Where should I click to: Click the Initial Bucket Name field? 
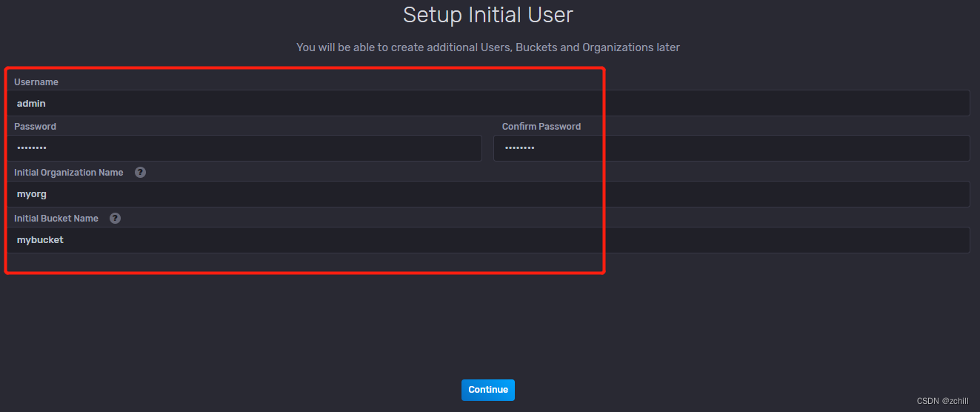point(489,240)
